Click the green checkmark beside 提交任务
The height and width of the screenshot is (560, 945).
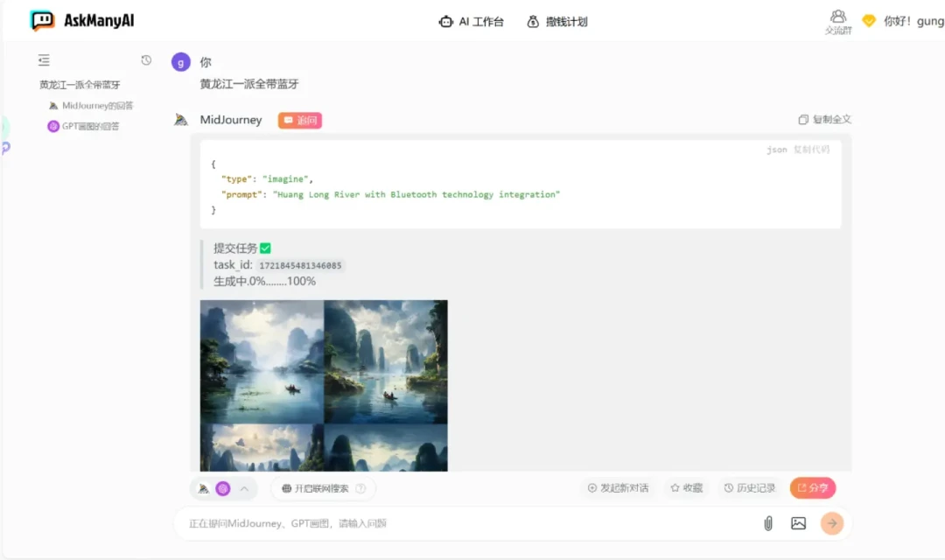(x=267, y=248)
